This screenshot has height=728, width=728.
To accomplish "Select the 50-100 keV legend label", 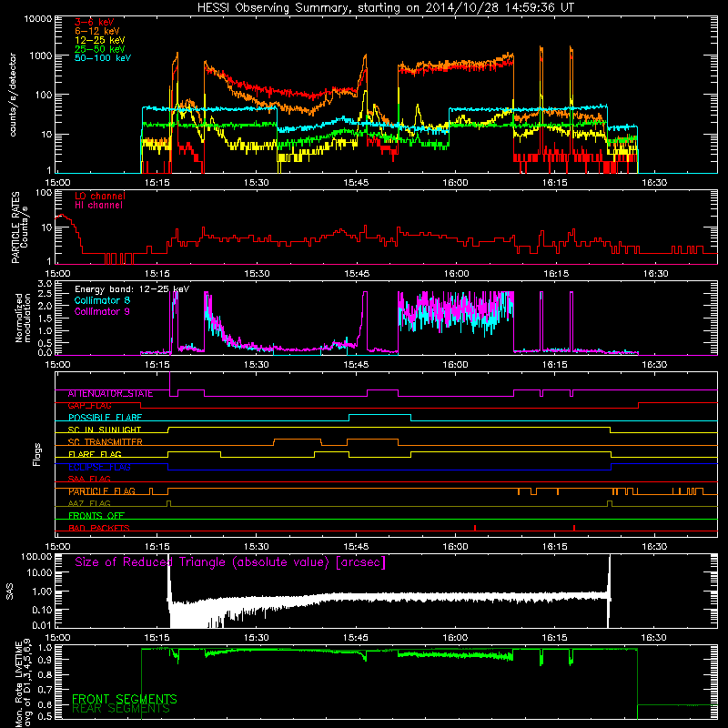I will [103, 58].
